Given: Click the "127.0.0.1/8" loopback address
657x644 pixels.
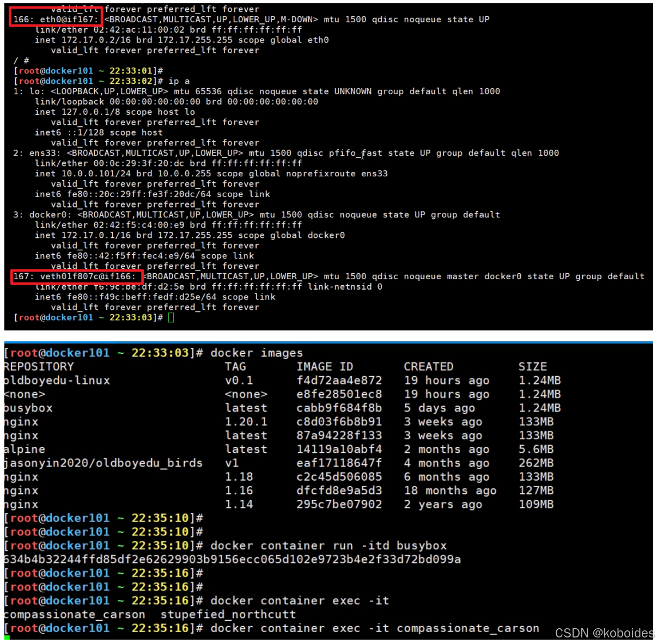Looking at the screenshot, I should (x=91, y=112).
